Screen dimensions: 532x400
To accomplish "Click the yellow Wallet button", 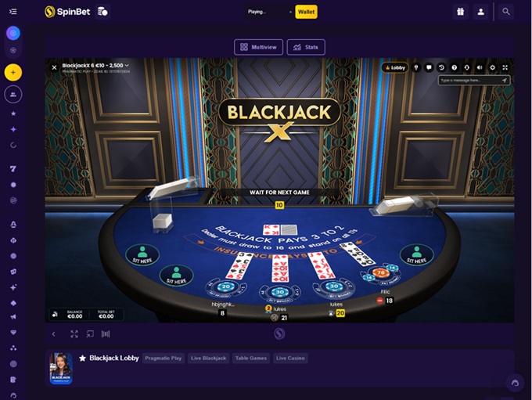I will [306, 12].
